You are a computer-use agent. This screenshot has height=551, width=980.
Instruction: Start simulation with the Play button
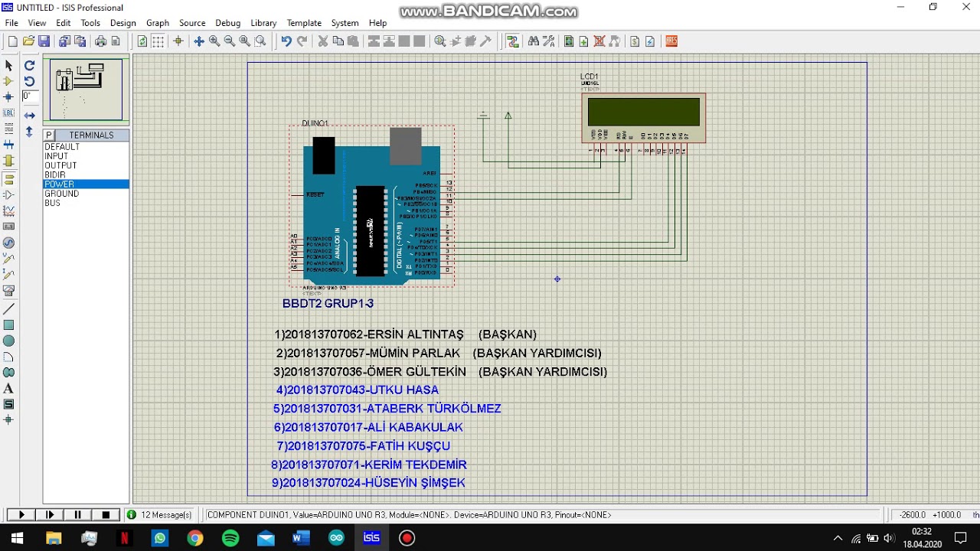21,515
